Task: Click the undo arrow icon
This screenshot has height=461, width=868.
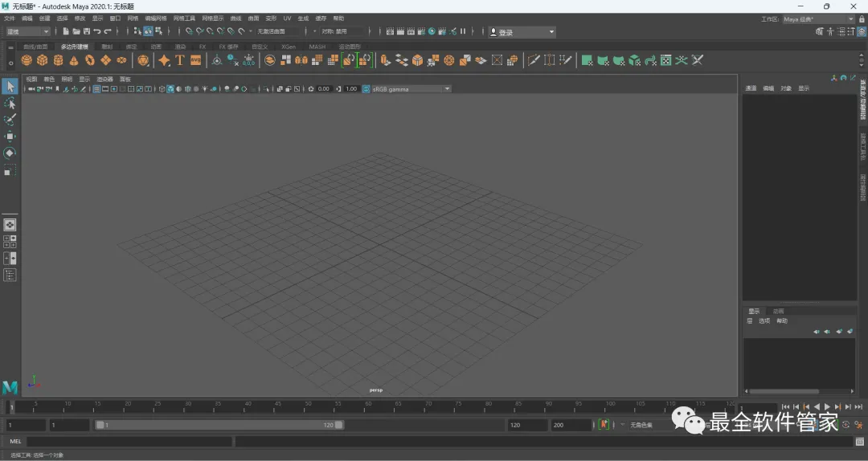Action: 97,31
